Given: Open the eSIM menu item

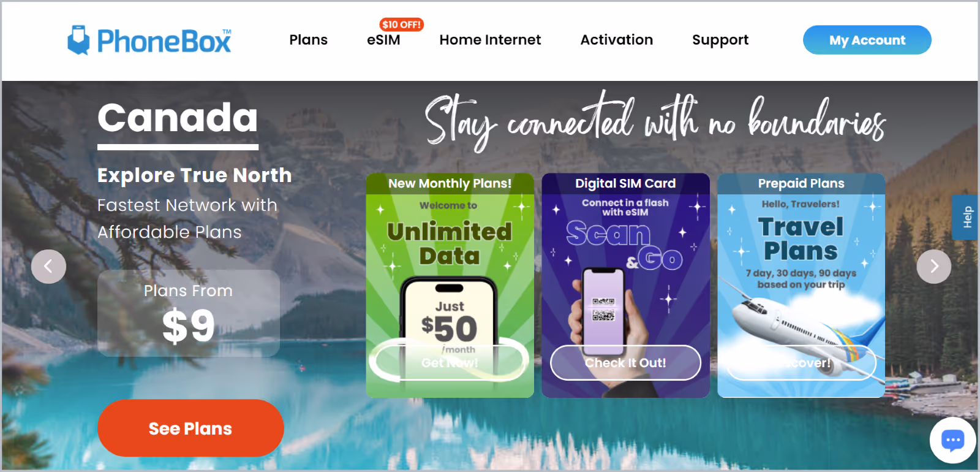Looking at the screenshot, I should point(383,40).
